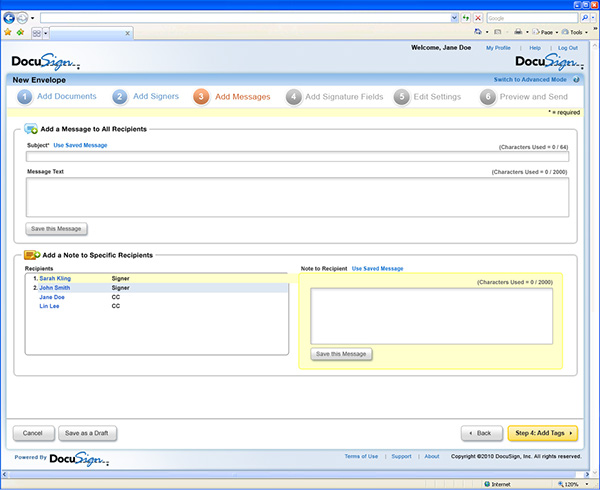This screenshot has width=600, height=490.
Task: Go to step 5 Edit Settings
Action: click(427, 97)
